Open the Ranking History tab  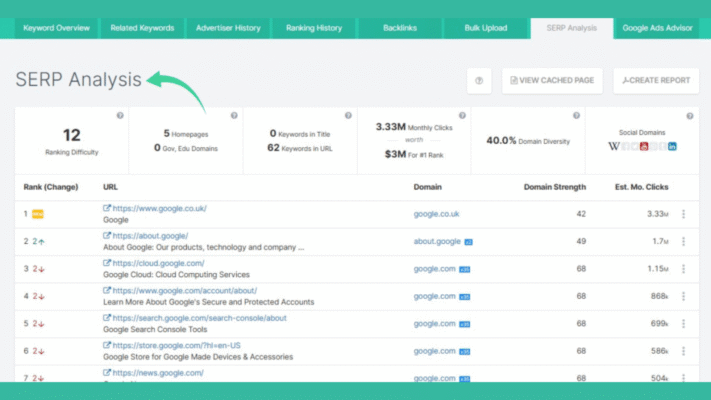[313, 27]
